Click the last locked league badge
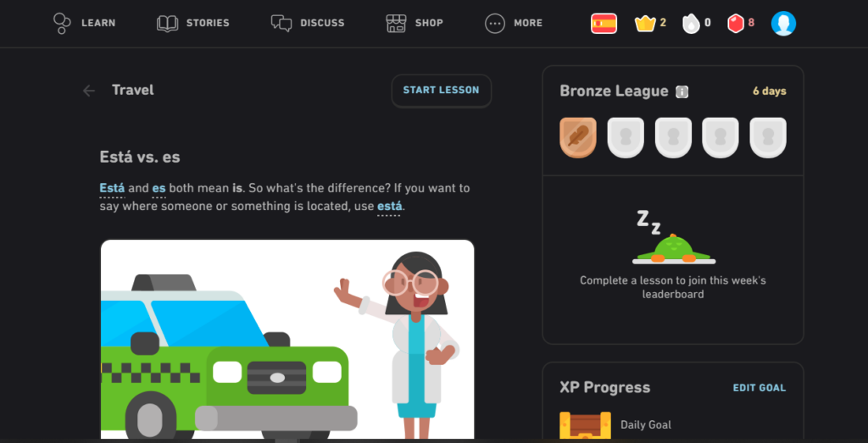This screenshot has height=443, width=868. (768, 137)
